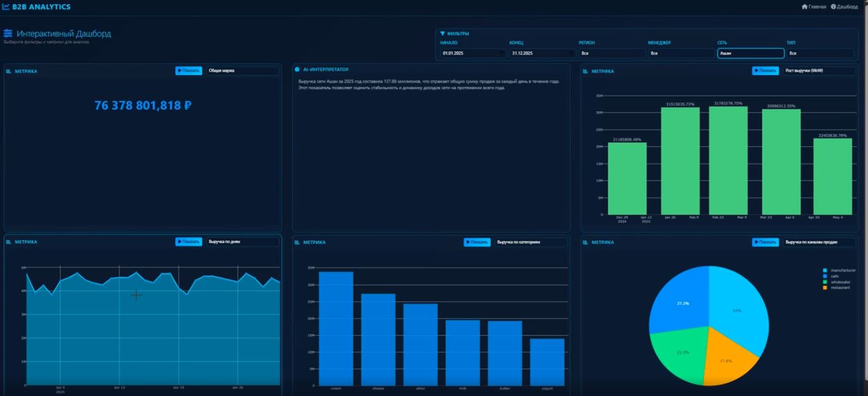The image size is (868, 396).
Task: Click the chart icon in the Выручка по каналам продаж header
Action: pos(586,242)
